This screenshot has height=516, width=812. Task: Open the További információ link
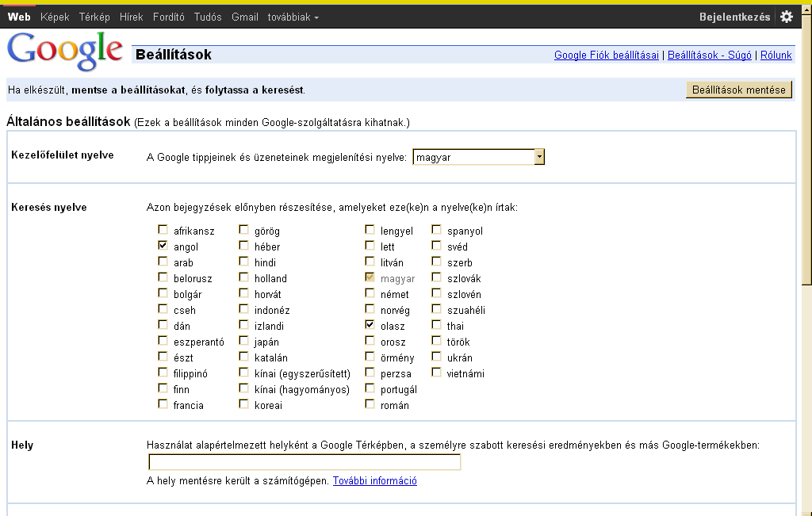pyautogui.click(x=374, y=481)
